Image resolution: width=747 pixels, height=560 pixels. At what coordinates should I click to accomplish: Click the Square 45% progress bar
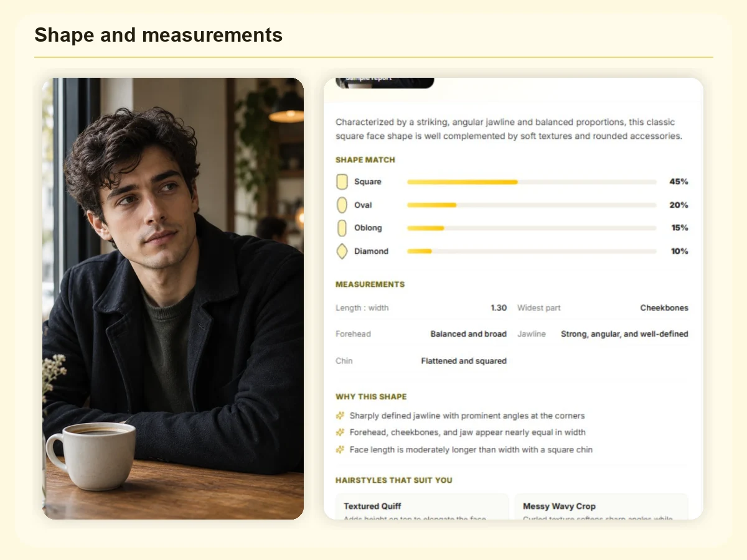point(532,182)
